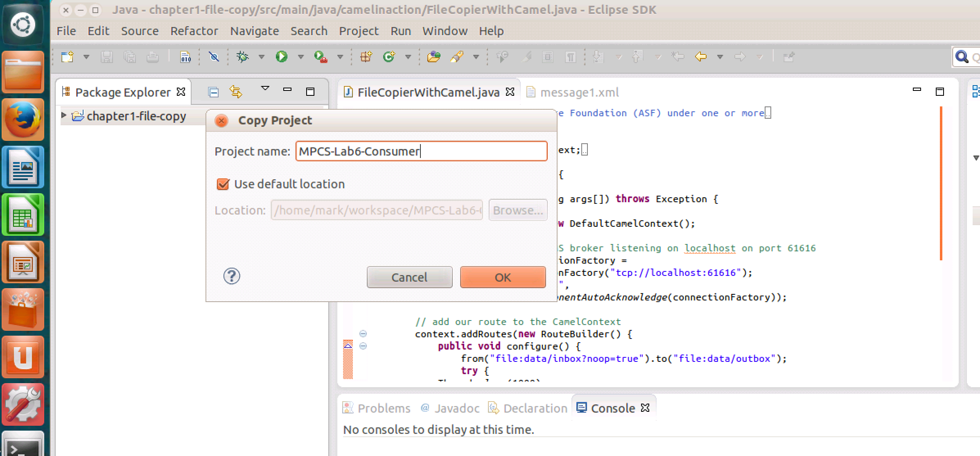Switch to the message1.xml editor tab
980x456 pixels.
click(x=579, y=93)
